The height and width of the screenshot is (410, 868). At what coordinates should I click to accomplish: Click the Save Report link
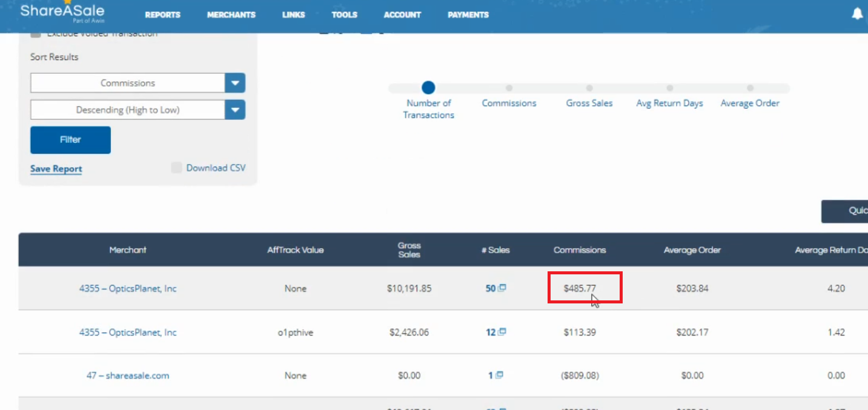(56, 169)
